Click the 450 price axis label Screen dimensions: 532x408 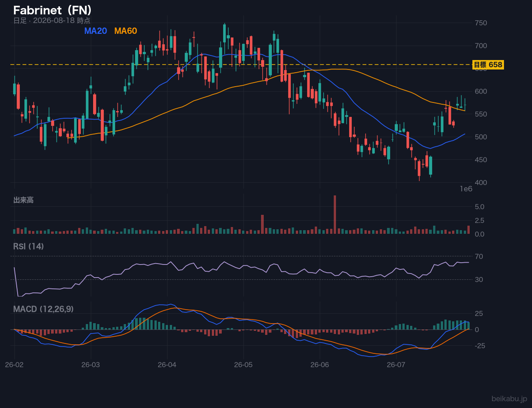tap(481, 159)
